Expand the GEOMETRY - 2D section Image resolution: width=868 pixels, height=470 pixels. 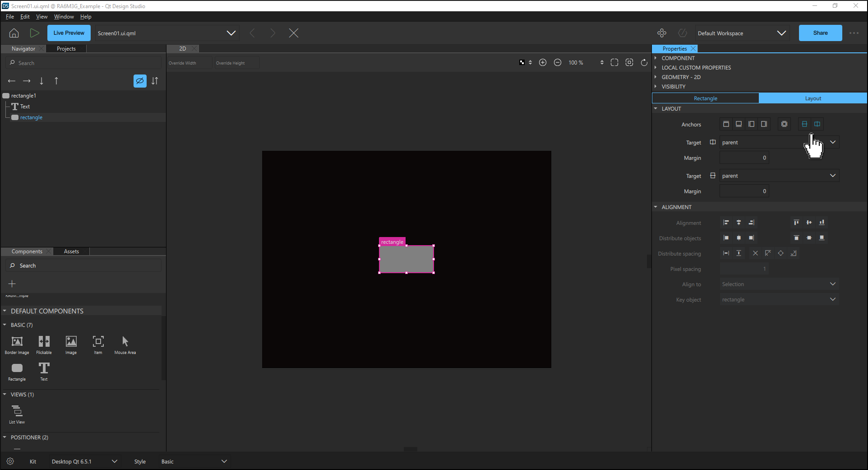coord(681,77)
